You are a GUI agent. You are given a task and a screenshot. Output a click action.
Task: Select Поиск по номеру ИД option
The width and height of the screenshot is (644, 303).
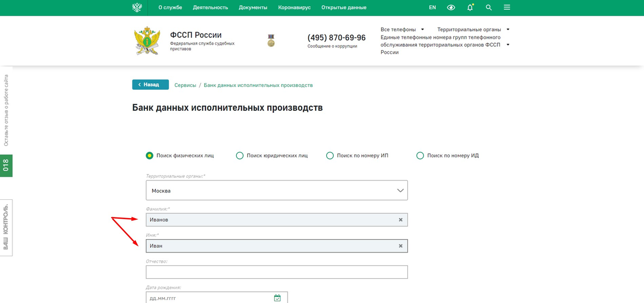(420, 156)
